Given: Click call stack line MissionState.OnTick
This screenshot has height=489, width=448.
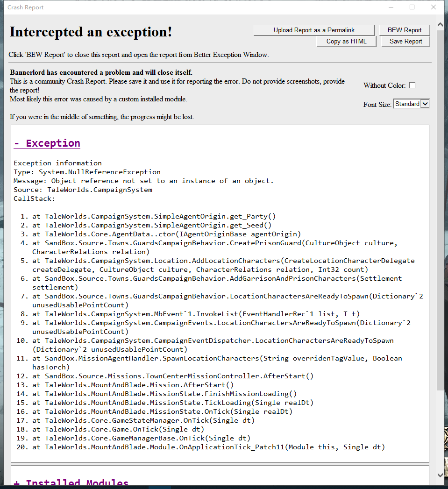Looking at the screenshot, I should pos(162,411).
